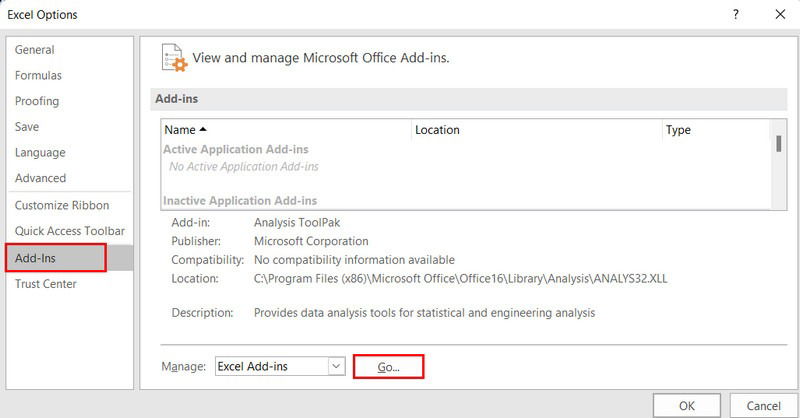This screenshot has height=418, width=800.
Task: Click the add-ins gear document icon
Action: 174,58
